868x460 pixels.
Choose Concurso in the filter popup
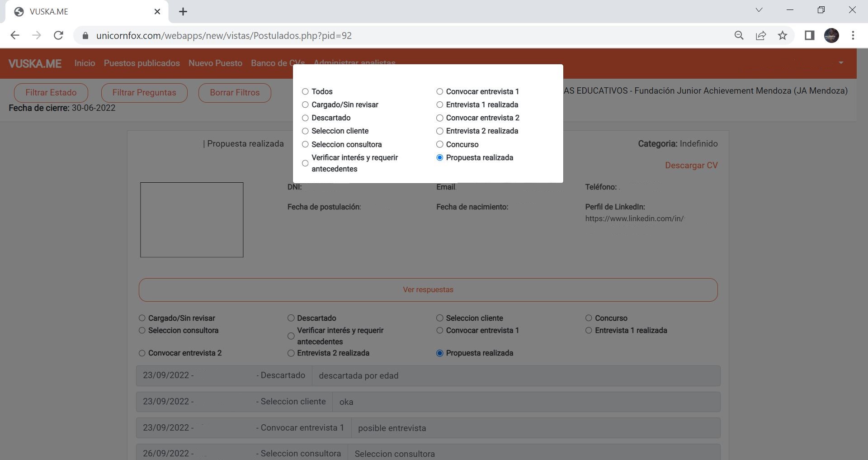point(439,144)
